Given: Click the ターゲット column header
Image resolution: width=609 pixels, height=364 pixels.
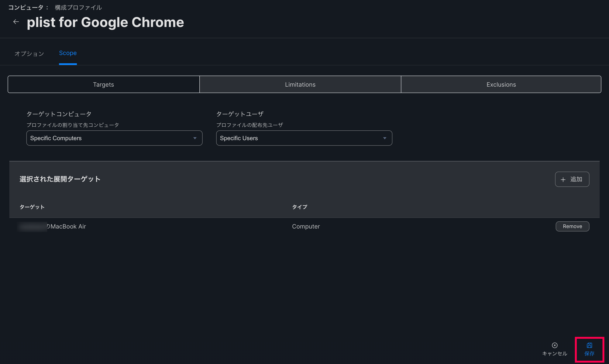Looking at the screenshot, I should point(32,207).
